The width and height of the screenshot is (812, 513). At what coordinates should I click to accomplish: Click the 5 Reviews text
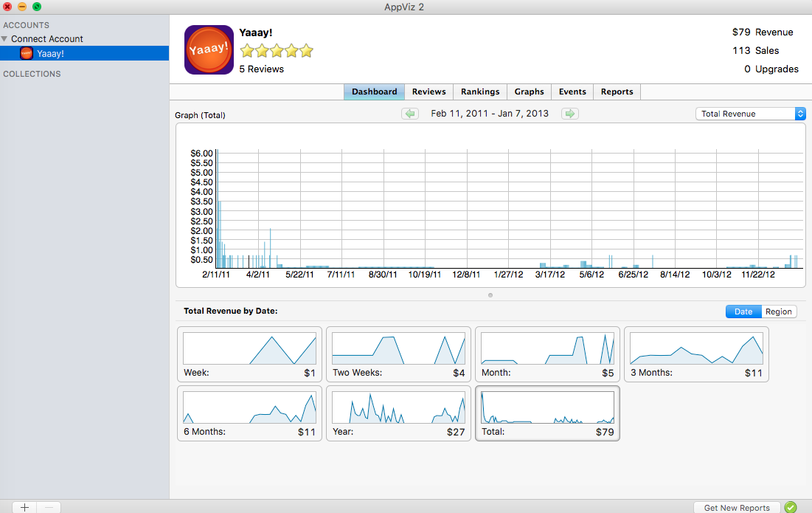262,69
